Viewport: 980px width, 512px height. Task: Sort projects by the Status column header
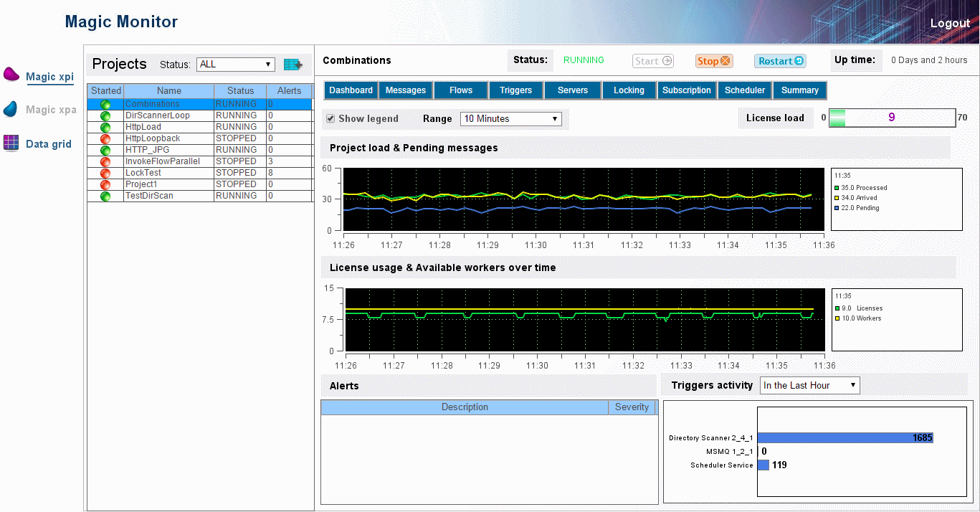[240, 91]
